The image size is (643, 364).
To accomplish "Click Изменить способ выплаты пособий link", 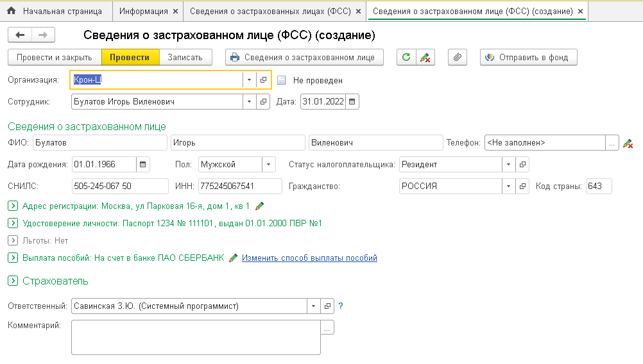I will tap(309, 258).
